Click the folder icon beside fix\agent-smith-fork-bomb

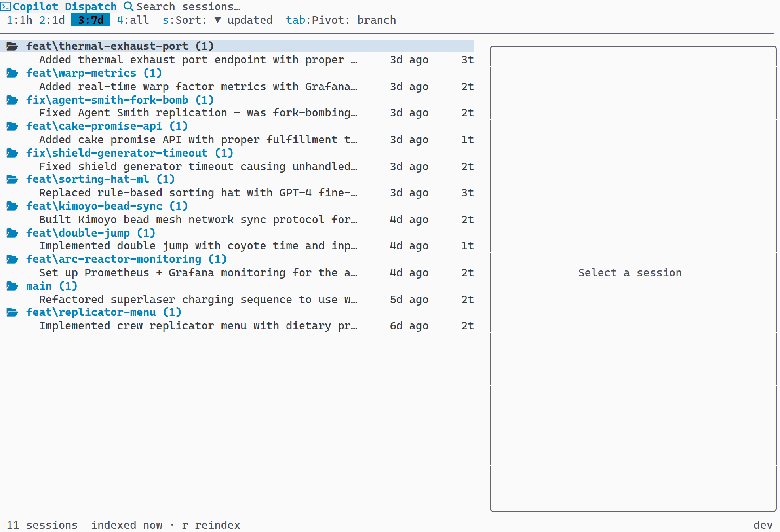12,100
